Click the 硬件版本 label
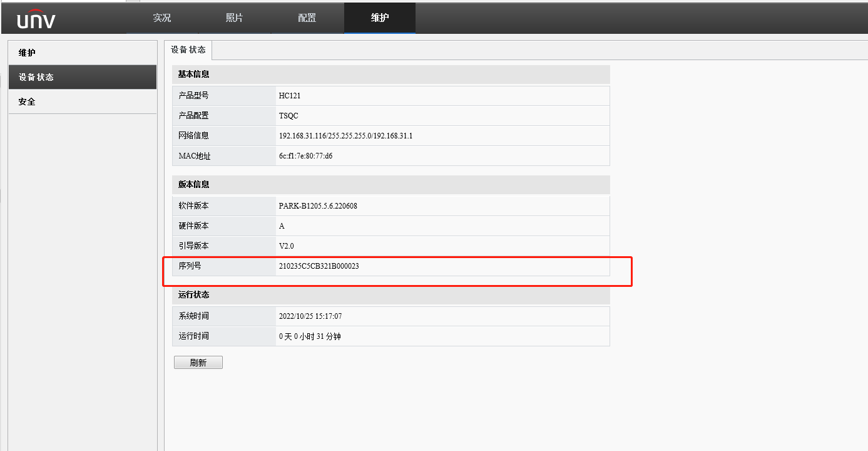 pos(194,226)
